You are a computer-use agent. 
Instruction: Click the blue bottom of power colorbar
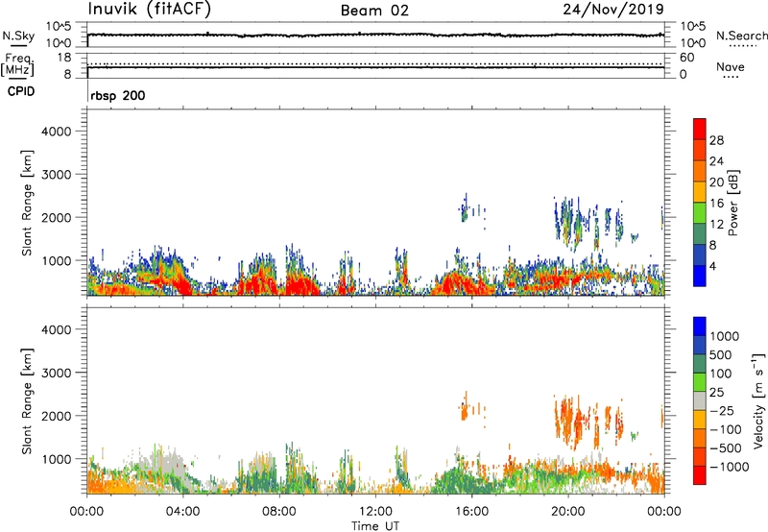click(x=700, y=276)
